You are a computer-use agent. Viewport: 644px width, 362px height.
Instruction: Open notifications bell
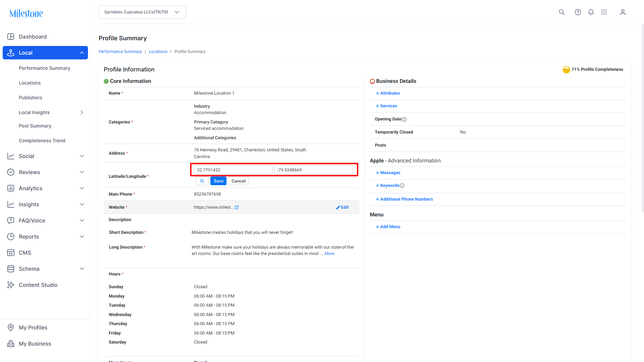click(591, 12)
